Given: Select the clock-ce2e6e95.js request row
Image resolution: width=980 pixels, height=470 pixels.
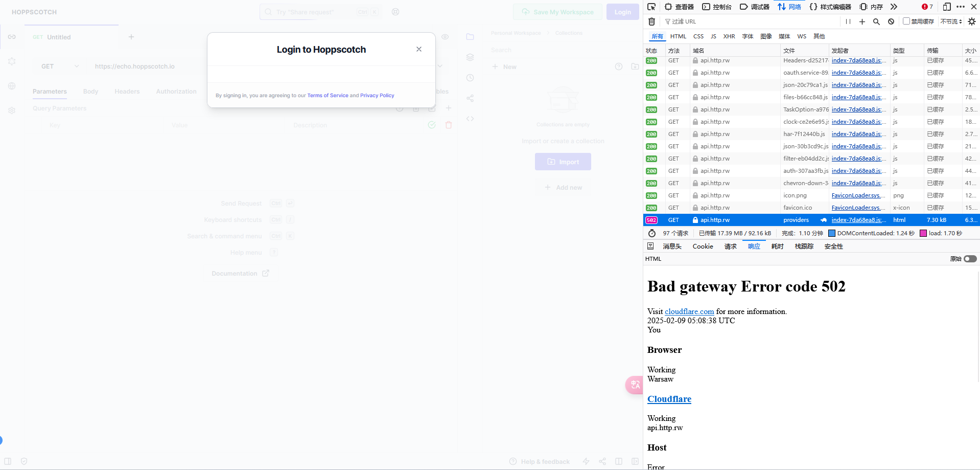Looking at the screenshot, I should [x=811, y=122].
